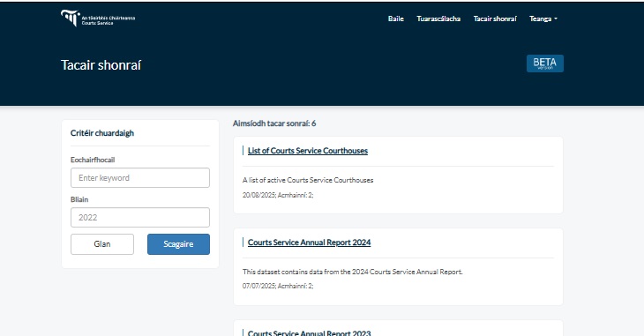Click the Bliain field label
The image size is (644, 336).
click(x=79, y=199)
